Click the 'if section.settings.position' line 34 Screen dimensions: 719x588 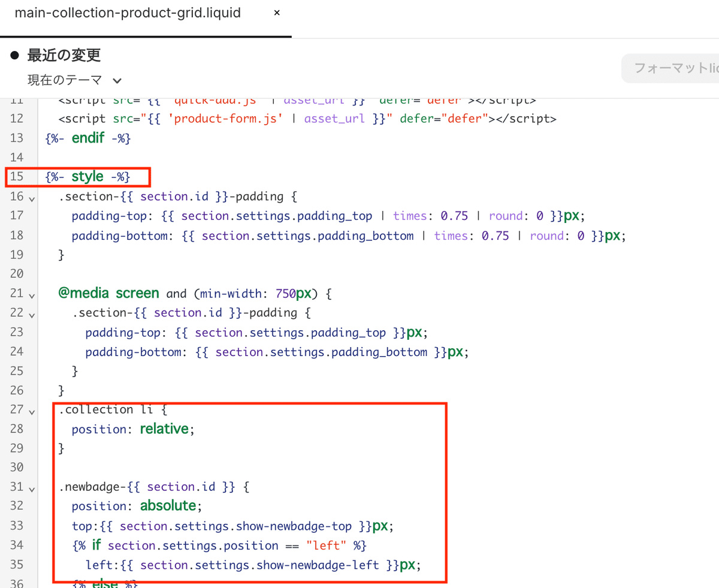click(219, 545)
